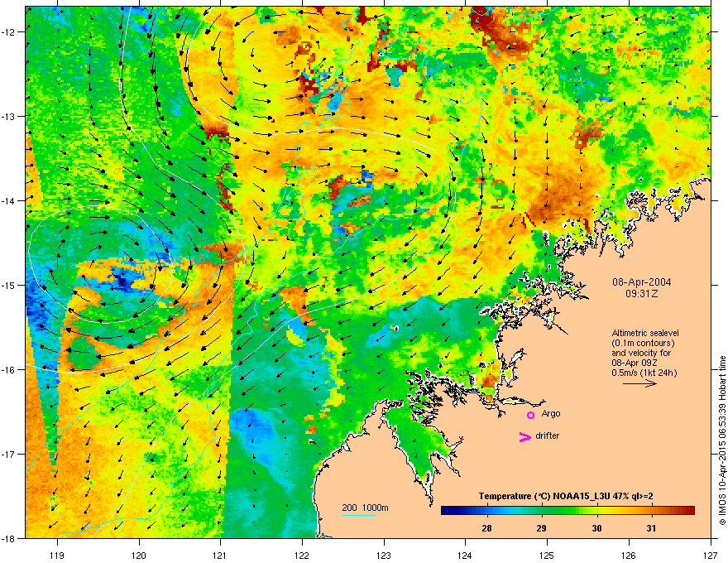Click the 0.5m/s velocity scale arrow
This screenshot has width=728, height=563.
tap(639, 383)
